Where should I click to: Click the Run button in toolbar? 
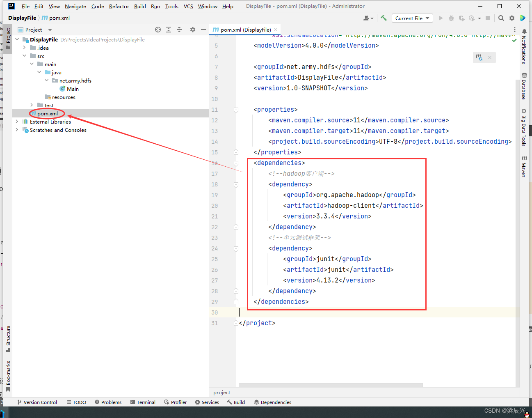click(441, 18)
